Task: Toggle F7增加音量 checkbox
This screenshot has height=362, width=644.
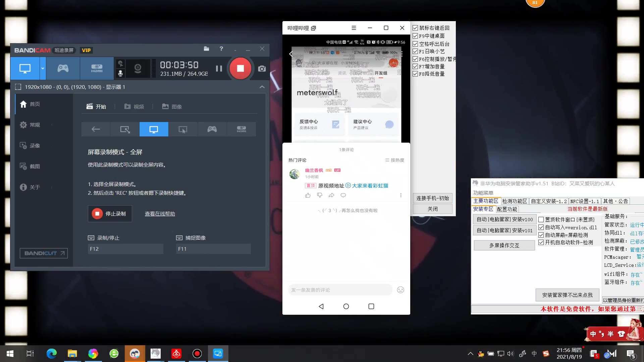Action: pyautogui.click(x=415, y=66)
